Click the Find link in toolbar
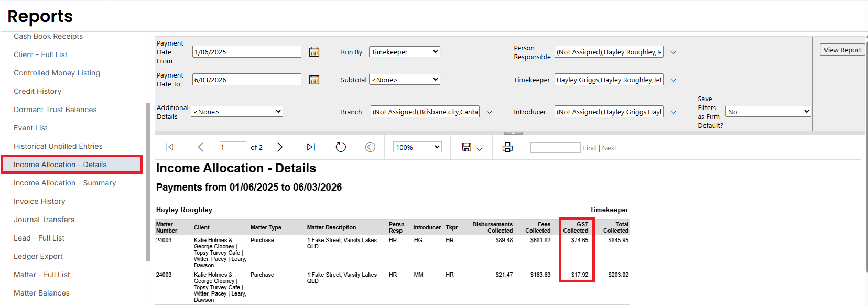 pos(589,148)
